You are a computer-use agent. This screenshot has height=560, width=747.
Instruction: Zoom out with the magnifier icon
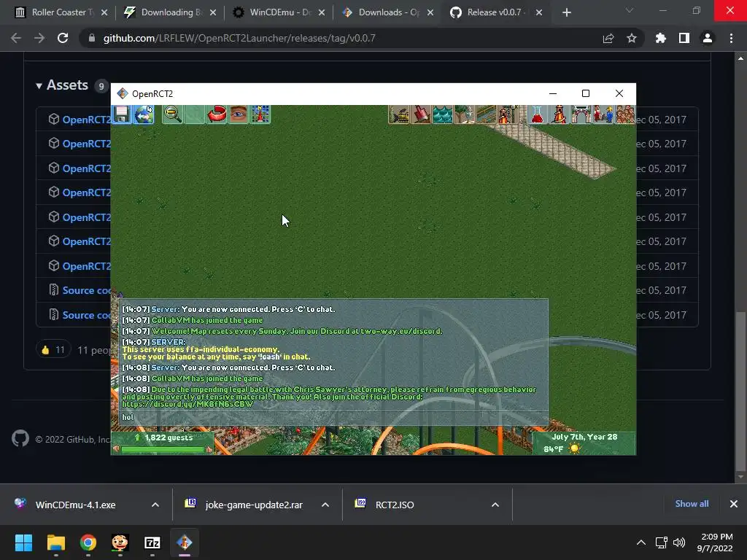click(172, 114)
